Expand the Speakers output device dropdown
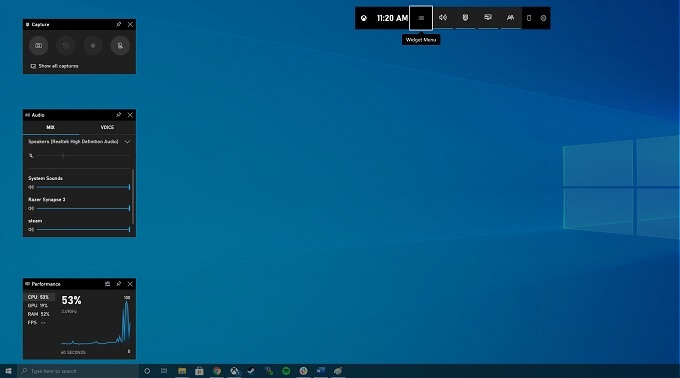The image size is (680, 378). [127, 142]
